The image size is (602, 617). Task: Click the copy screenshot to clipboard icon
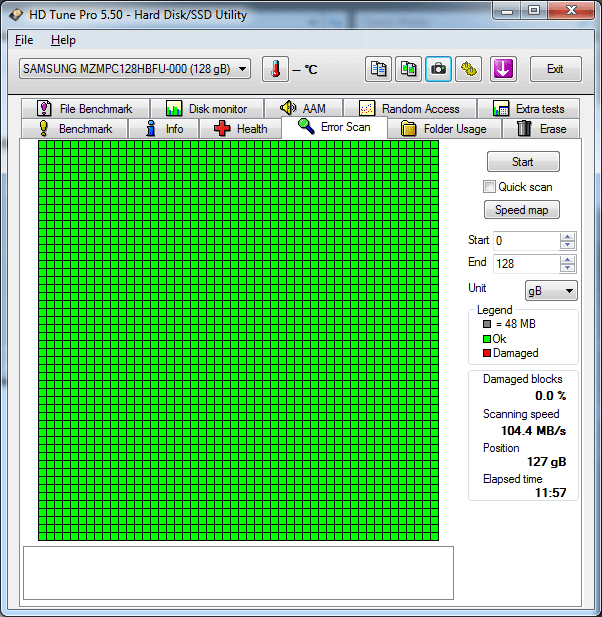[x=408, y=69]
